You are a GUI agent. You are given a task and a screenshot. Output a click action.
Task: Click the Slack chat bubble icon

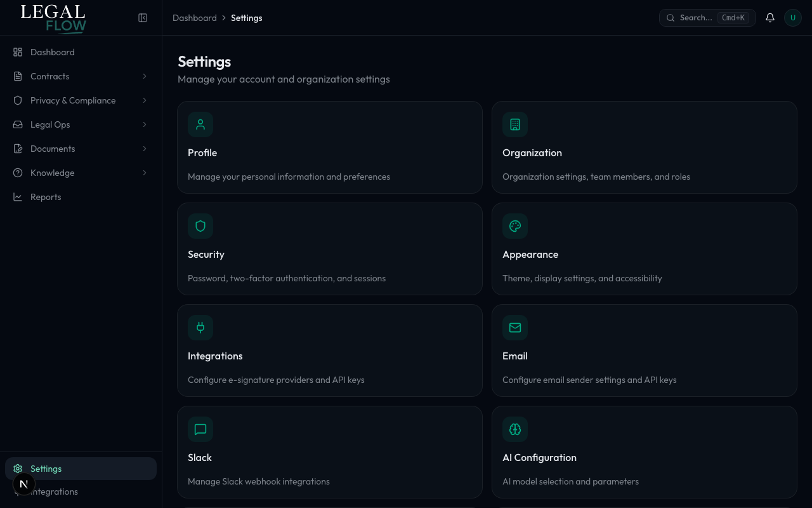click(x=200, y=429)
